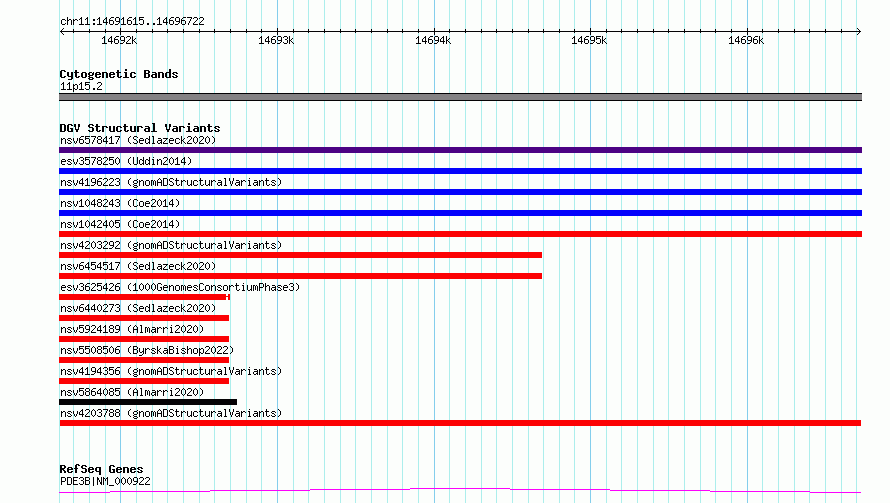Click the chr11:14691615..14696722 coordinate label
Screen dimensions: 890x503
(x=132, y=21)
